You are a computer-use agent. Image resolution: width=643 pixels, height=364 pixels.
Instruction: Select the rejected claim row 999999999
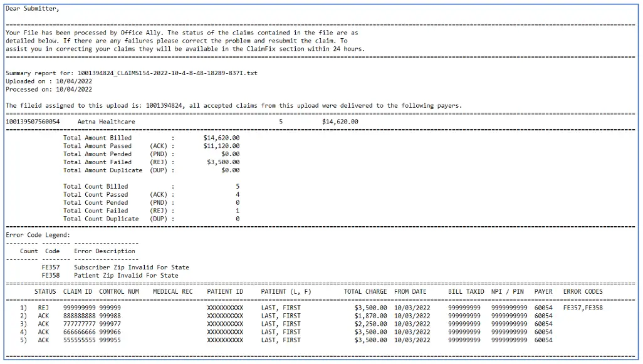(x=81, y=308)
